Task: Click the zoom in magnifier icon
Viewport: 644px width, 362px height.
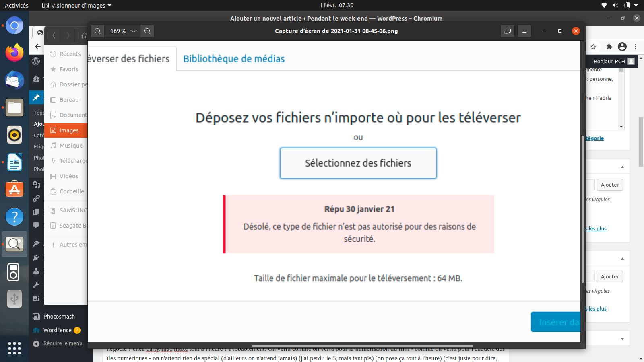Action: tap(147, 31)
